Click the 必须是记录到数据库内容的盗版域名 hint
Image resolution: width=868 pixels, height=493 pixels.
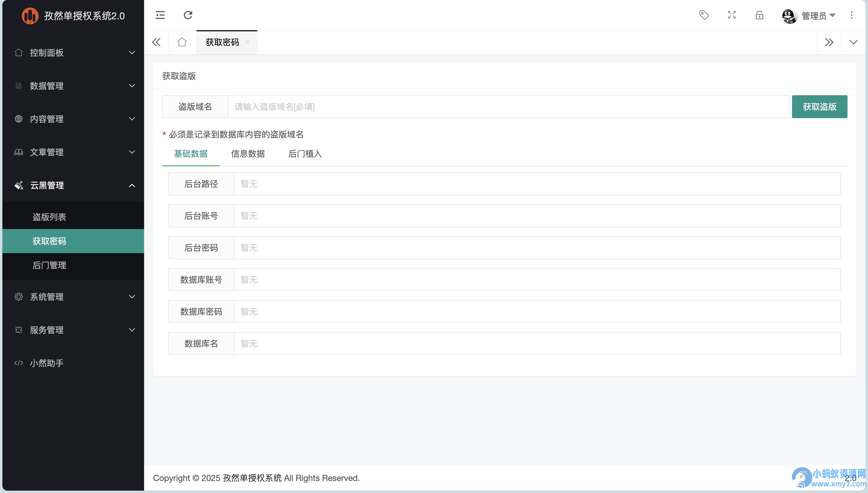(236, 134)
